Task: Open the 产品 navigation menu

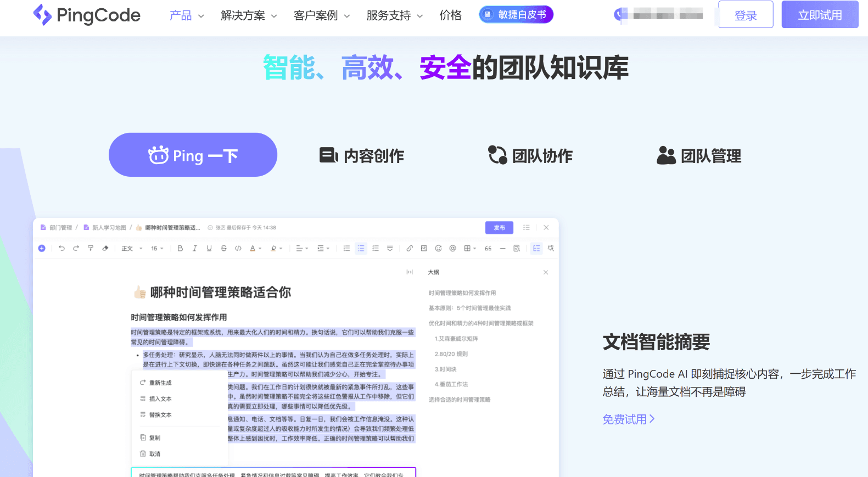Action: coord(187,15)
